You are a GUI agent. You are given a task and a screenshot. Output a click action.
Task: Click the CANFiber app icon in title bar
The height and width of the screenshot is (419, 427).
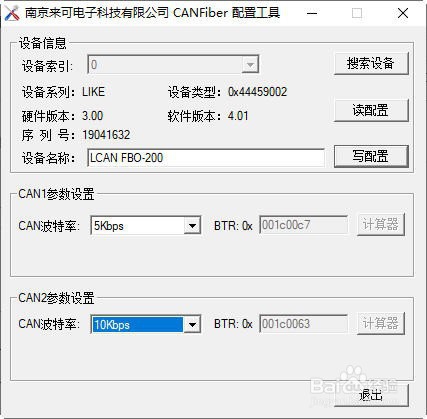[x=12, y=13]
